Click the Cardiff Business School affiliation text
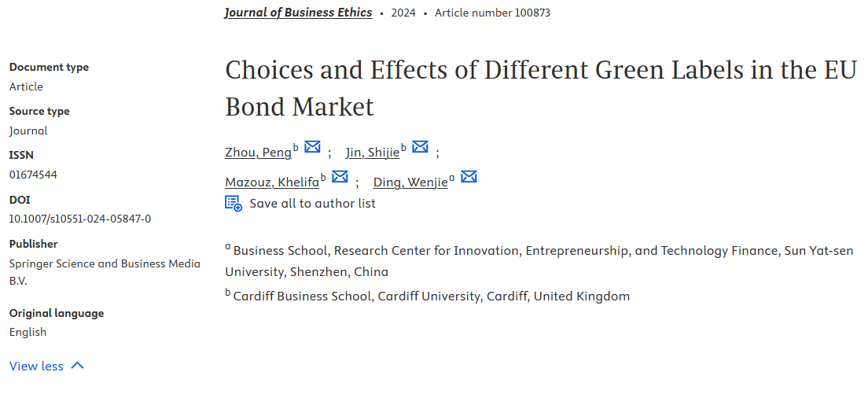The height and width of the screenshot is (394, 868). pos(431,296)
